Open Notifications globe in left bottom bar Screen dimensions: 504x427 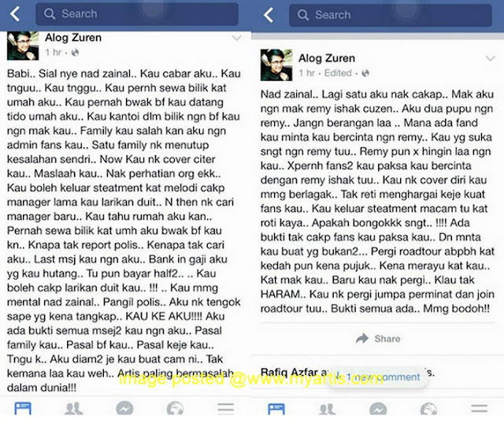tap(175, 409)
